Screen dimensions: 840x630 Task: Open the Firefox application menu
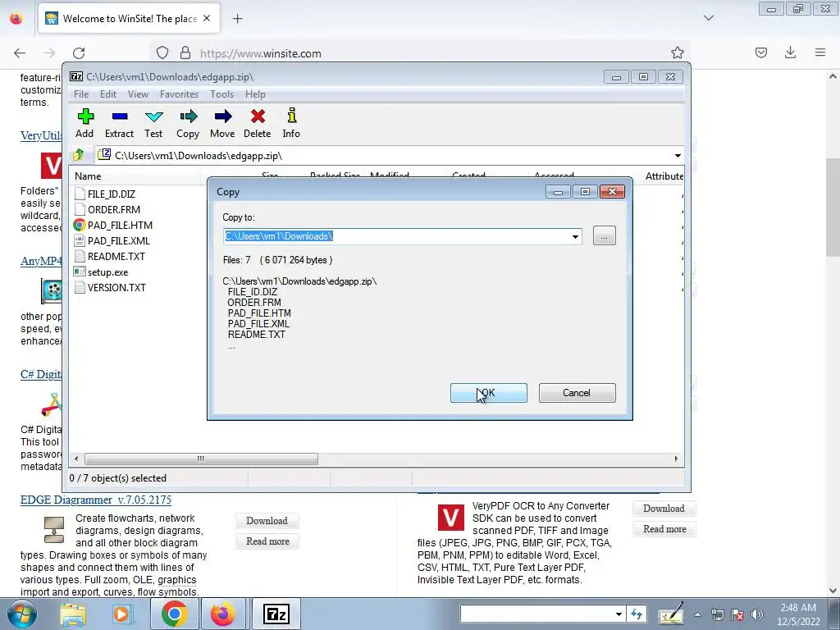820,52
